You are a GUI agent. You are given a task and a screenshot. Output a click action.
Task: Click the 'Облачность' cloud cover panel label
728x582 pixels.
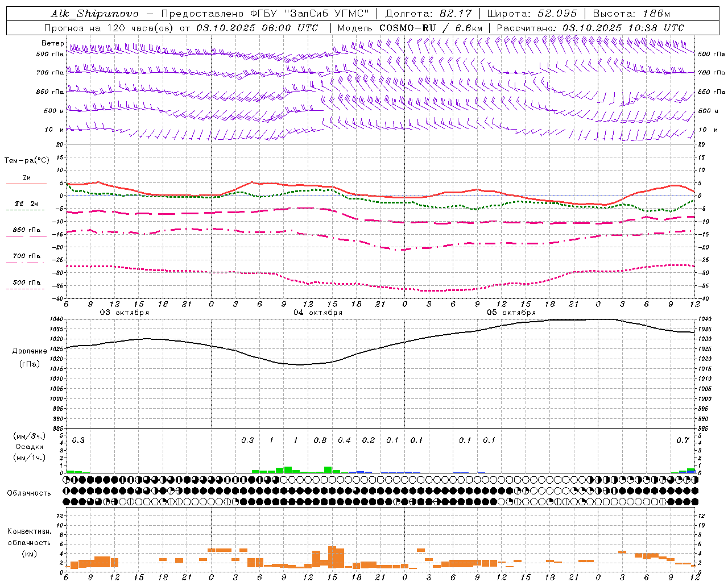point(29,493)
